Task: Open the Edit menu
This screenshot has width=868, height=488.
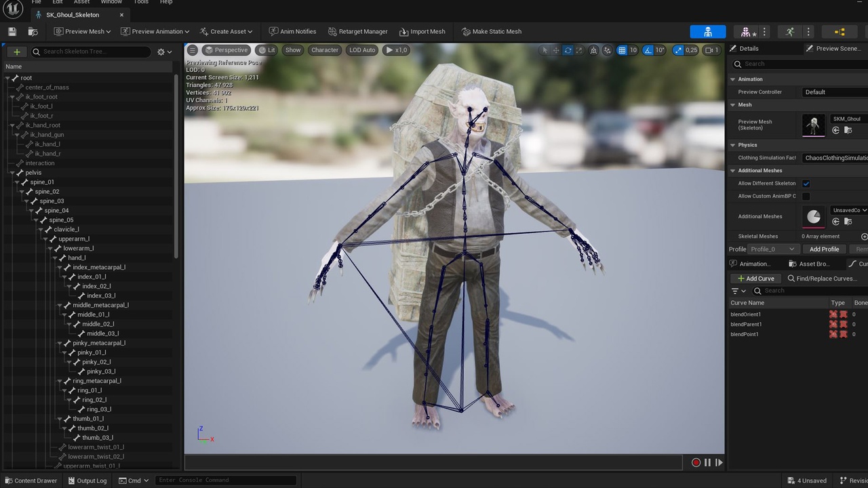Action: pos(58,2)
